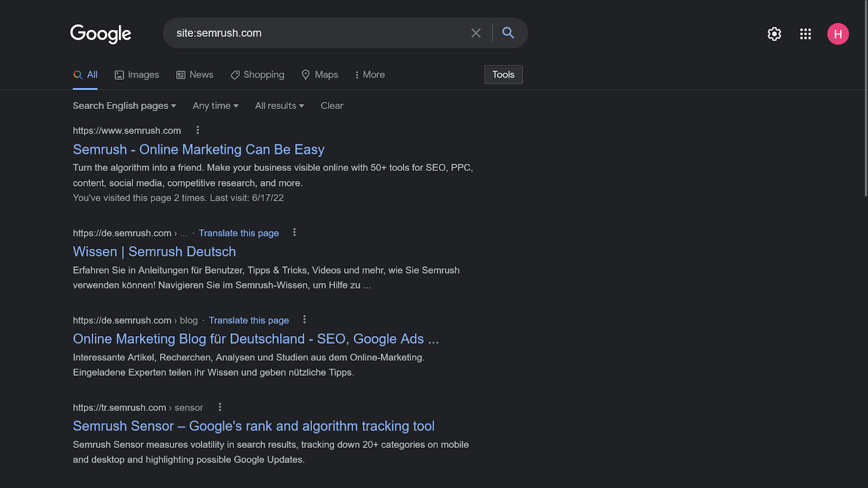Open the Any time filter dropdown
The image size is (868, 488).
pos(215,106)
